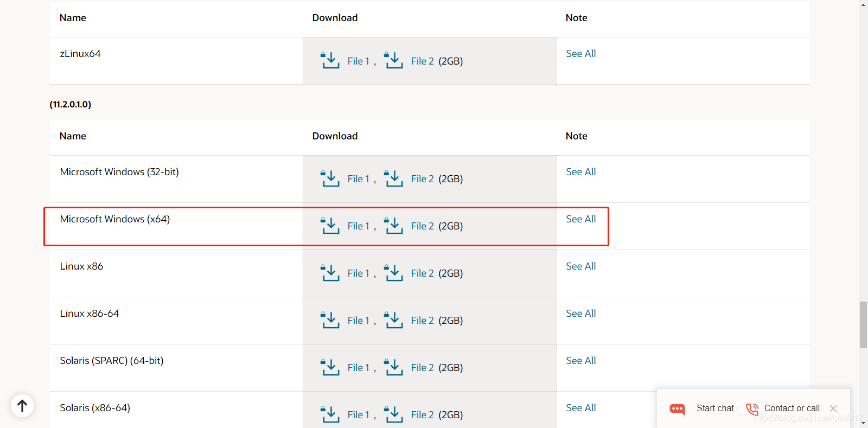Click the vertical scrollbar thumb

(863, 325)
